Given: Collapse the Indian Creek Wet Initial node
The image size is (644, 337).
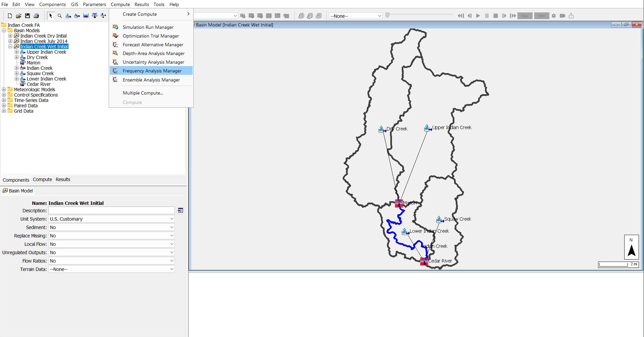Looking at the screenshot, I should tap(10, 47).
